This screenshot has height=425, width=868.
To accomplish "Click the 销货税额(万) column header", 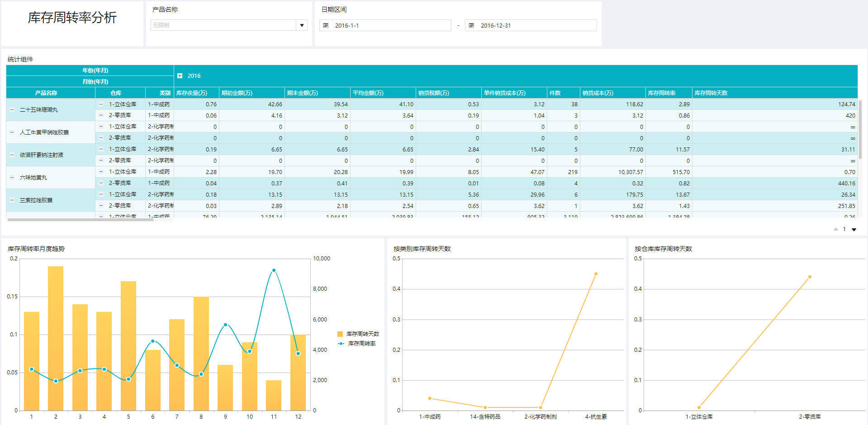I will click(449, 93).
